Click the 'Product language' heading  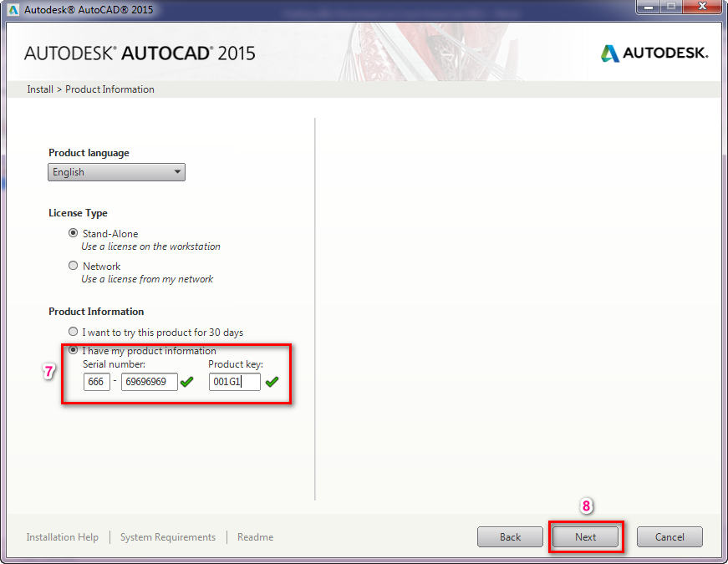89,153
